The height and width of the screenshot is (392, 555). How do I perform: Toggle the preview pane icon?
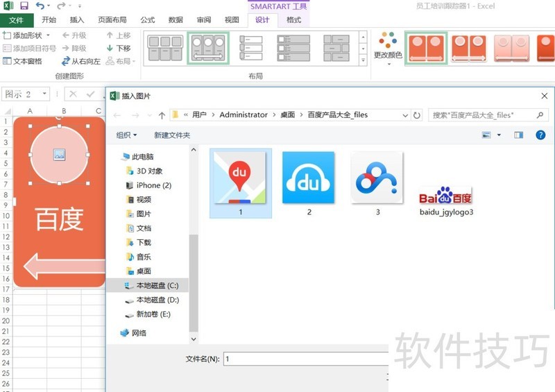coord(518,135)
